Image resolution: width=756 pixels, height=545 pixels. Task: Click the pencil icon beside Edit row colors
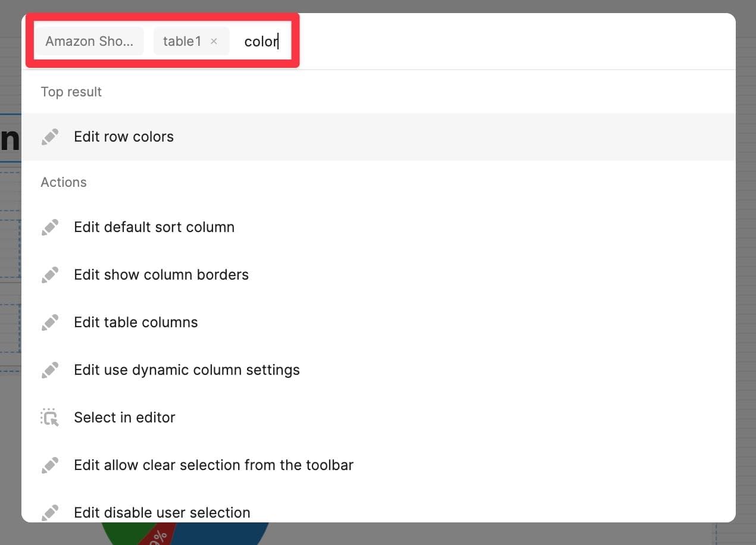click(50, 137)
